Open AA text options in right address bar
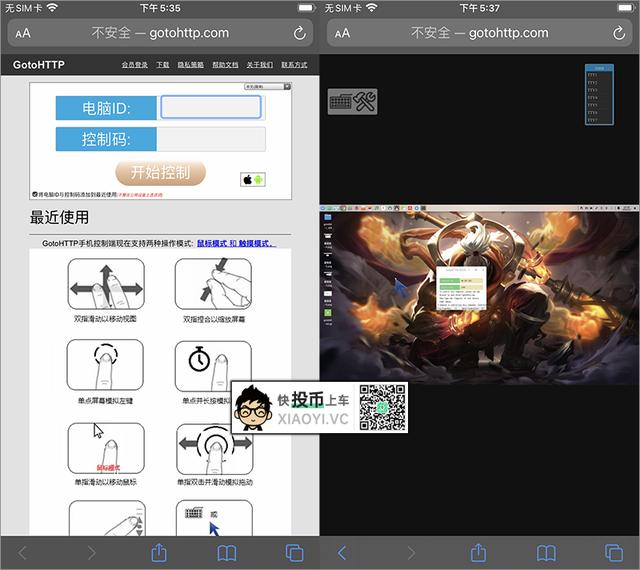 pyautogui.click(x=342, y=33)
